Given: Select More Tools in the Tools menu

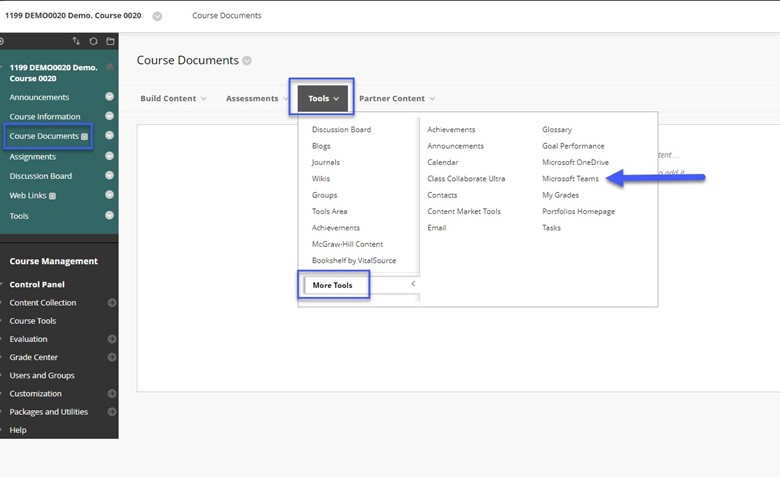Looking at the screenshot, I should pyautogui.click(x=332, y=285).
